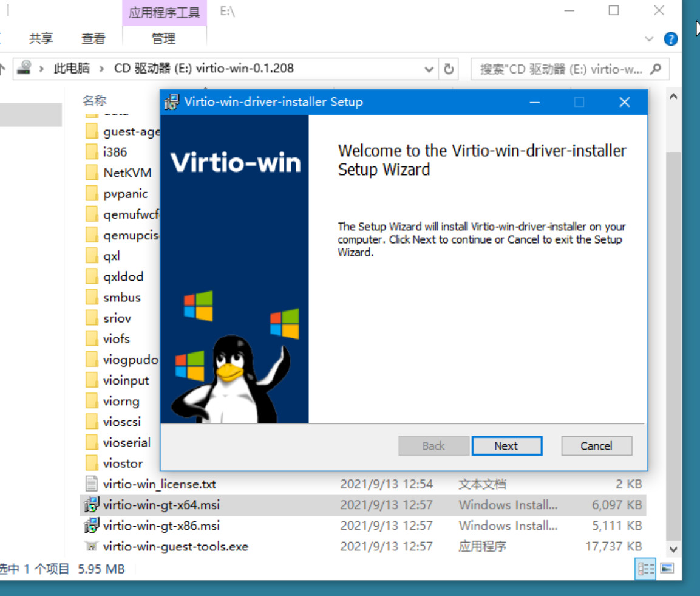Open the Explorer help question mark icon
Image resolution: width=700 pixels, height=596 pixels.
click(x=670, y=39)
